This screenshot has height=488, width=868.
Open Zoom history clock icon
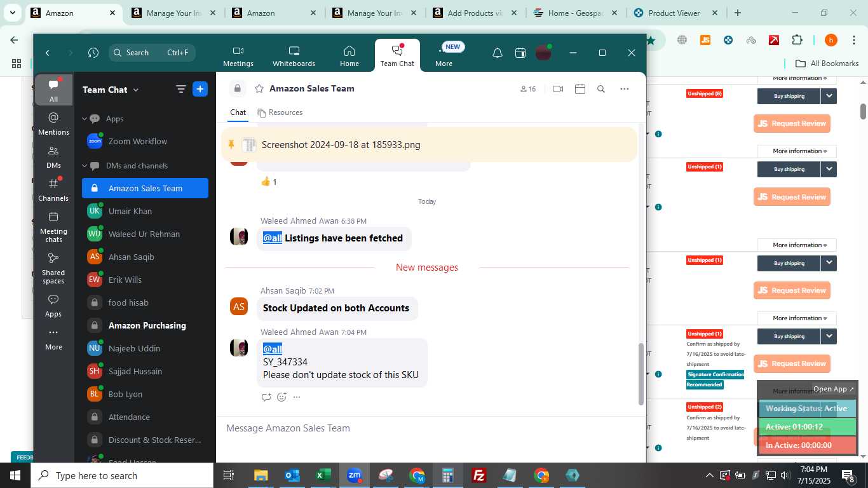93,53
